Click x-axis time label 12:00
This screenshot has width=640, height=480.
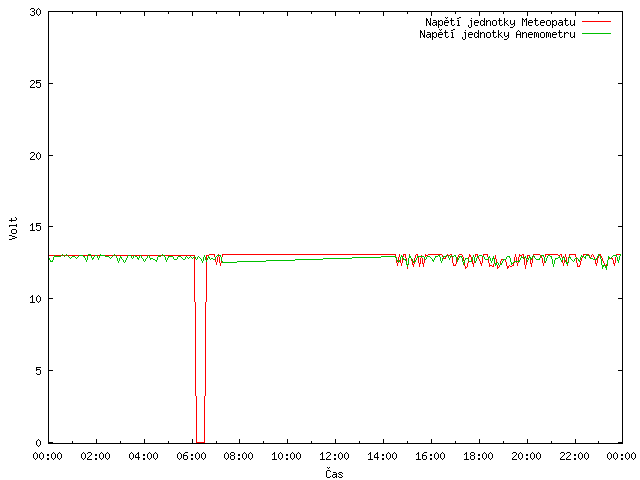click(334, 456)
